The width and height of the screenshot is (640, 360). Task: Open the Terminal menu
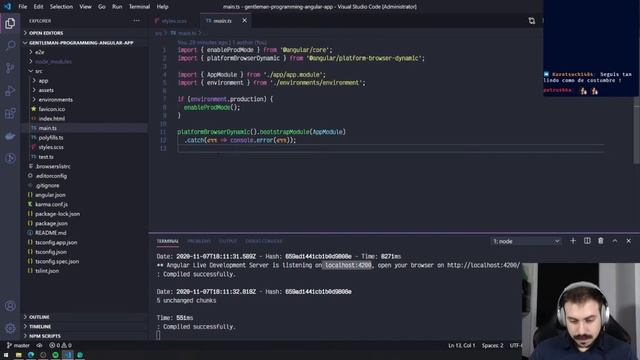[139, 7]
